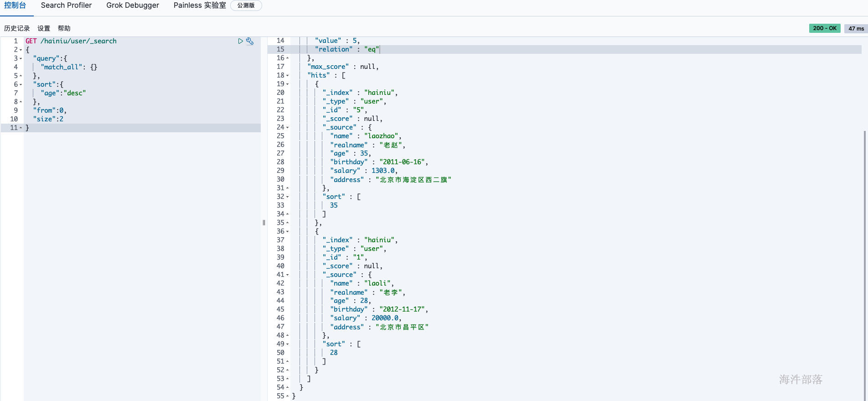Click the address 北京市海淀区西二旗
The height and width of the screenshot is (401, 868).
coord(413,180)
